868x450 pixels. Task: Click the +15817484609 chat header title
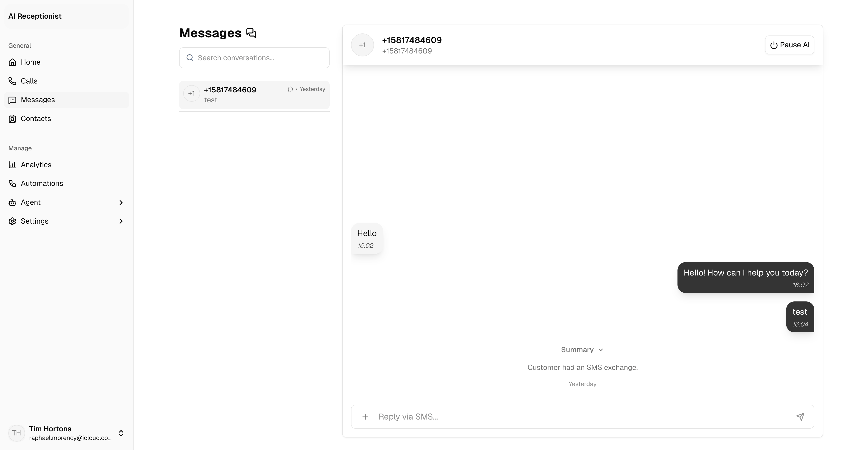tap(412, 40)
